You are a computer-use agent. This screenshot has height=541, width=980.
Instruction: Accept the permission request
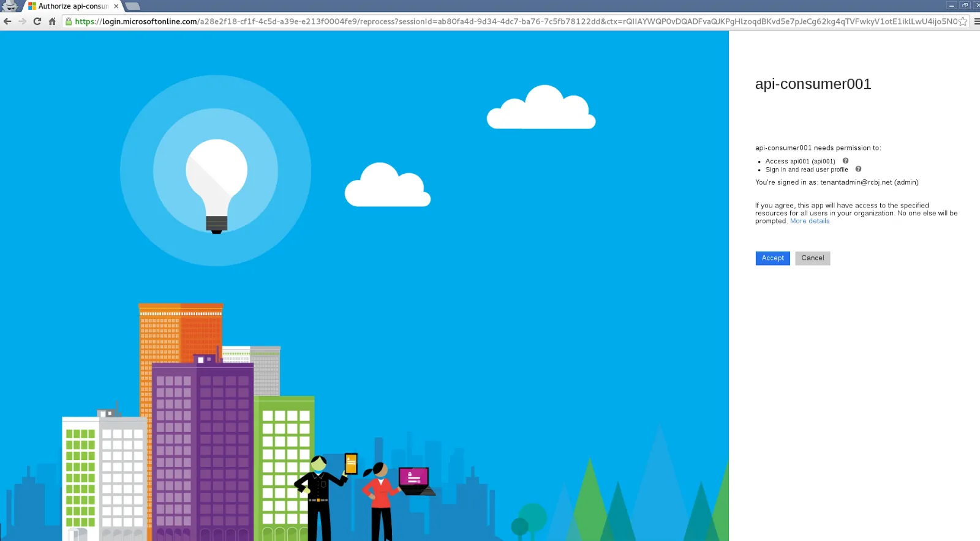pyautogui.click(x=772, y=258)
